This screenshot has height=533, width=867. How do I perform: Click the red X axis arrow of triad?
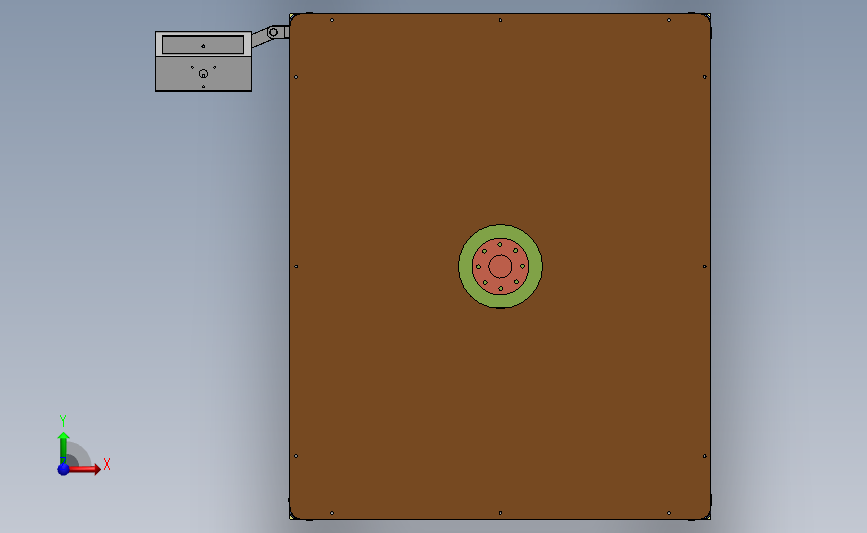[85, 469]
